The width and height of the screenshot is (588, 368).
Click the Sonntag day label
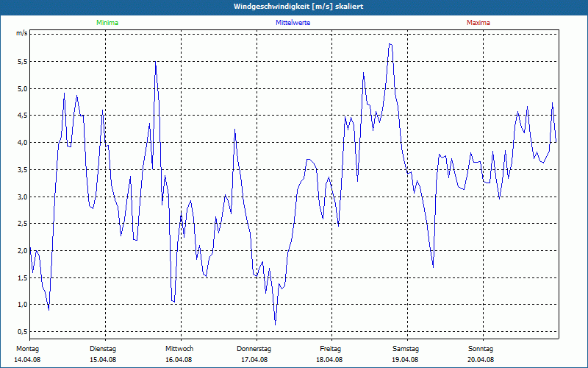481,349
